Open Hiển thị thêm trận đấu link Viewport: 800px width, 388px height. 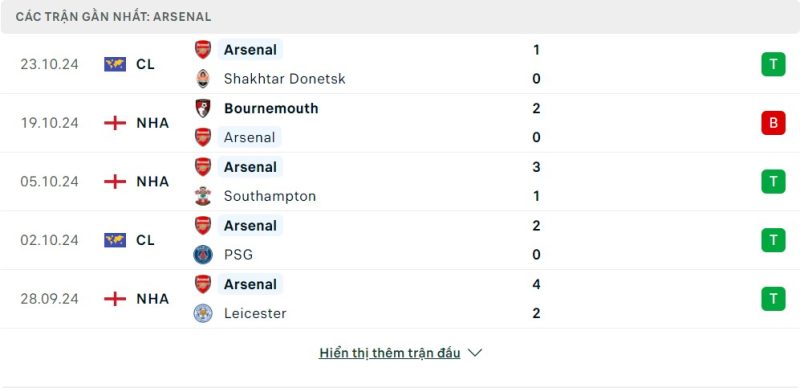(389, 353)
